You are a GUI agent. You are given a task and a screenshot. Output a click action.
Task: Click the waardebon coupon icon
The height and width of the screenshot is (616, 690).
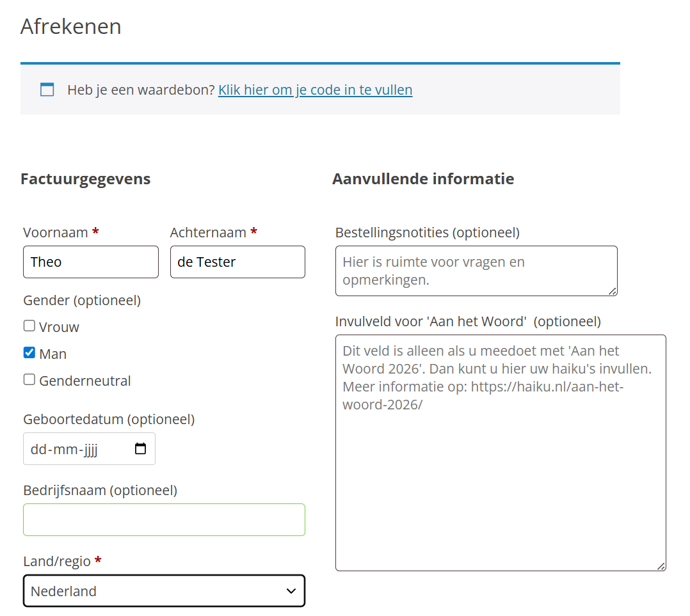(x=47, y=90)
